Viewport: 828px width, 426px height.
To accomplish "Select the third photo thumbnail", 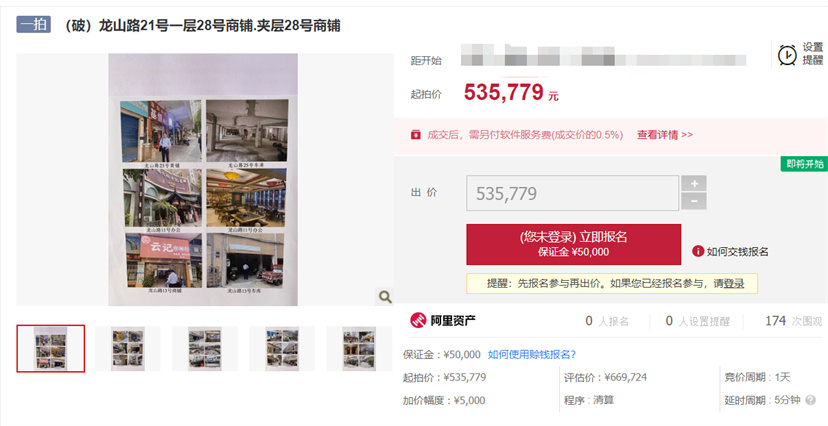I will [205, 348].
